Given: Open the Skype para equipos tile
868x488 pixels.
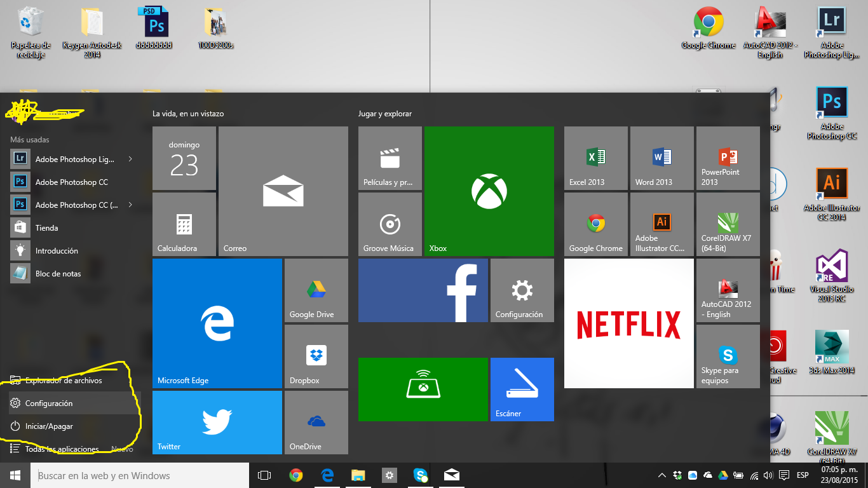Looking at the screenshot, I should 728,356.
